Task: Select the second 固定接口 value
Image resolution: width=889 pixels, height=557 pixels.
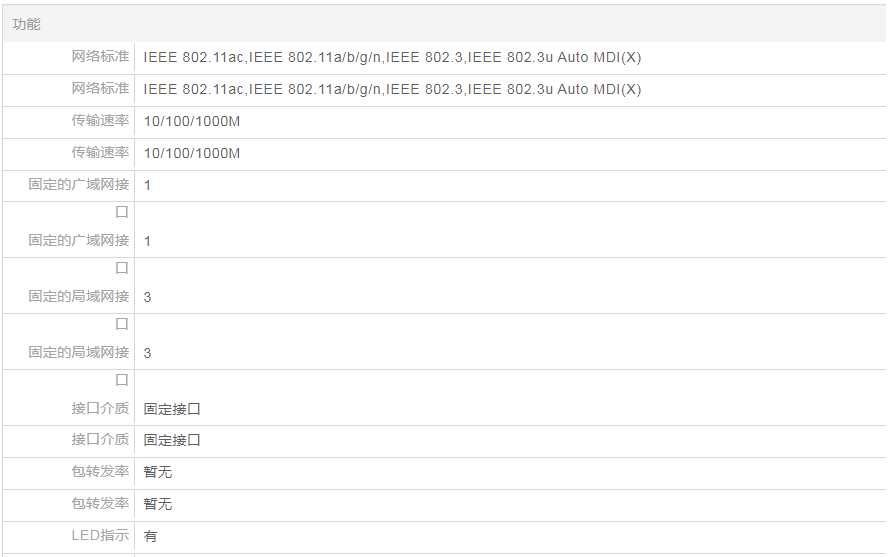Action: point(172,440)
